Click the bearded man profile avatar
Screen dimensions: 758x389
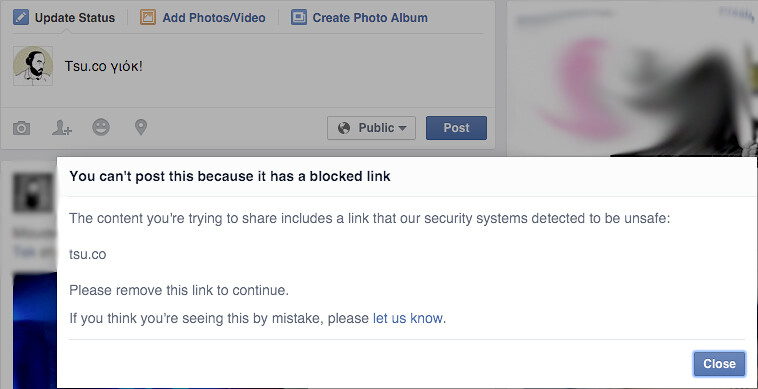pyautogui.click(x=33, y=66)
